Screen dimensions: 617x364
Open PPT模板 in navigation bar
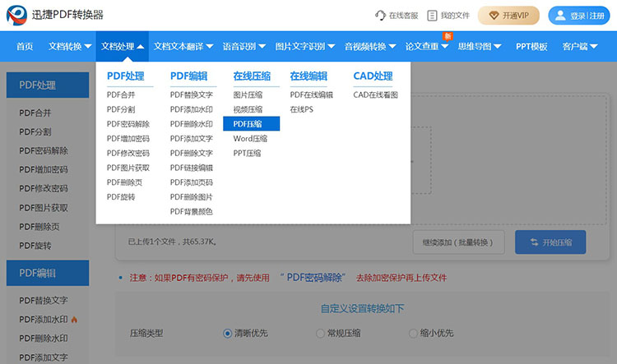point(531,46)
